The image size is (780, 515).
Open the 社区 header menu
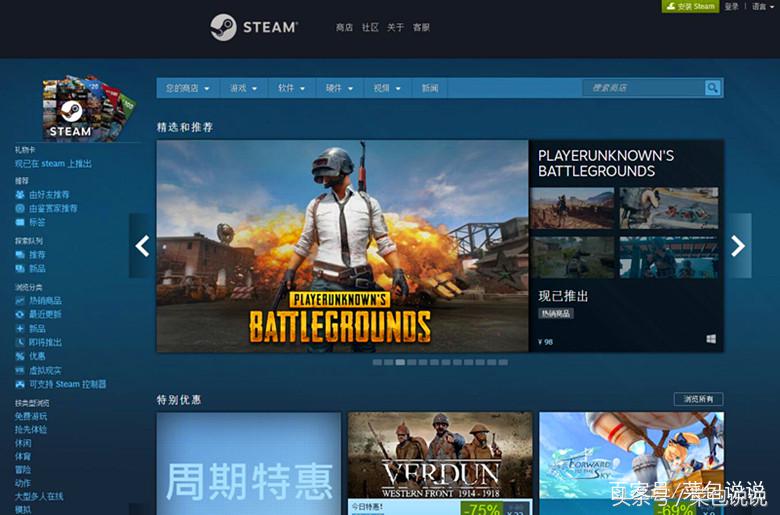pos(370,27)
